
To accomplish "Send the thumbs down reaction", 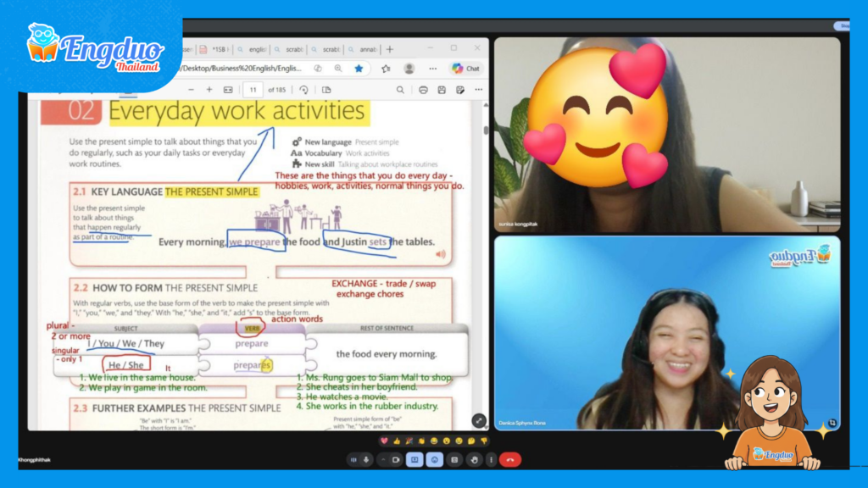I will point(484,441).
